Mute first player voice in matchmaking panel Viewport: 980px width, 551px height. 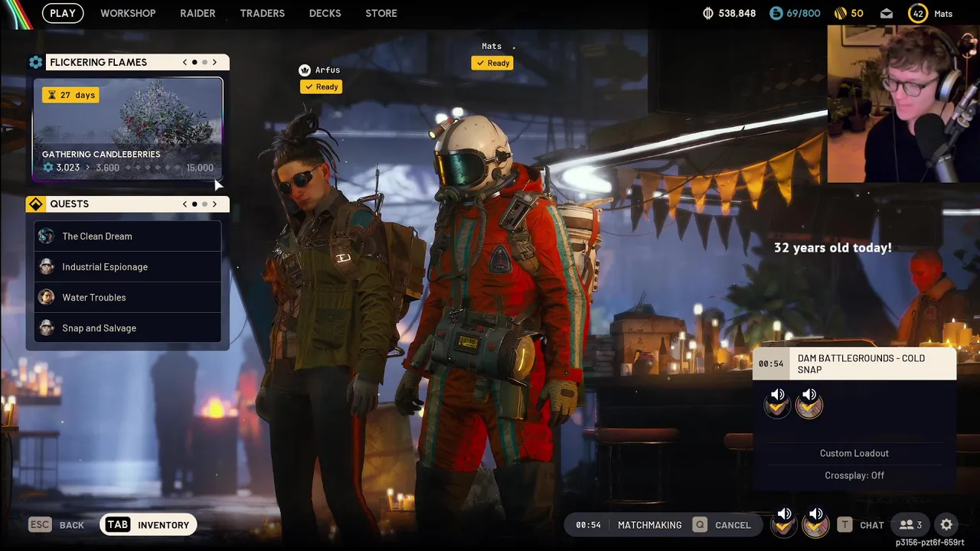[x=777, y=395]
